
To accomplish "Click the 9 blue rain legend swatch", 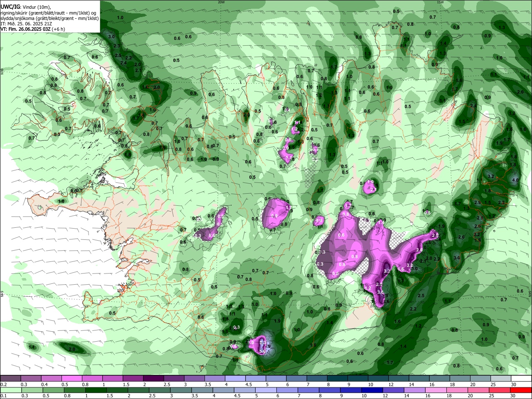I will 351,390.
